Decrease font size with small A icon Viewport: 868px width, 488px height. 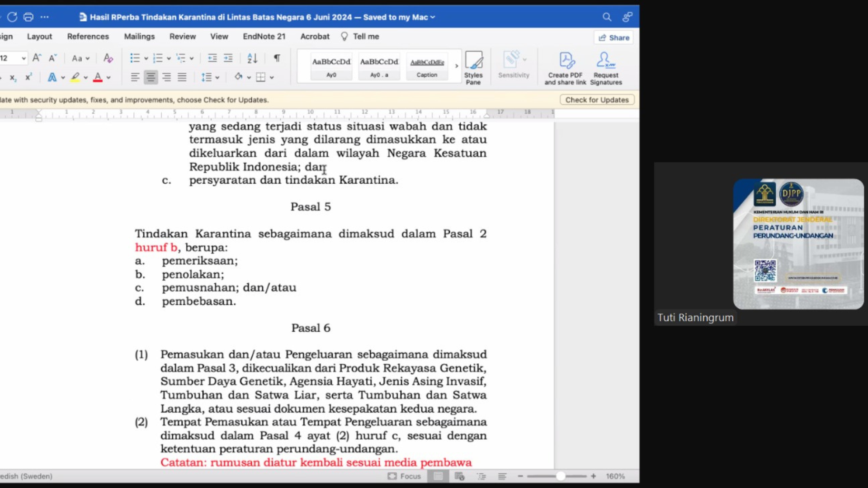tap(52, 58)
